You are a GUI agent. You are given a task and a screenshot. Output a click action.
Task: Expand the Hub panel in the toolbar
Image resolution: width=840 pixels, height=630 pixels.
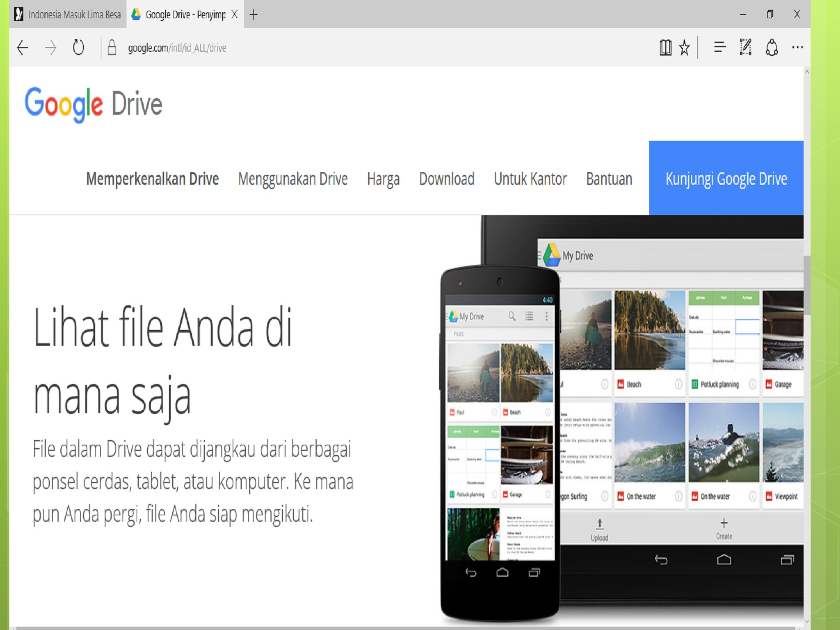[720, 48]
